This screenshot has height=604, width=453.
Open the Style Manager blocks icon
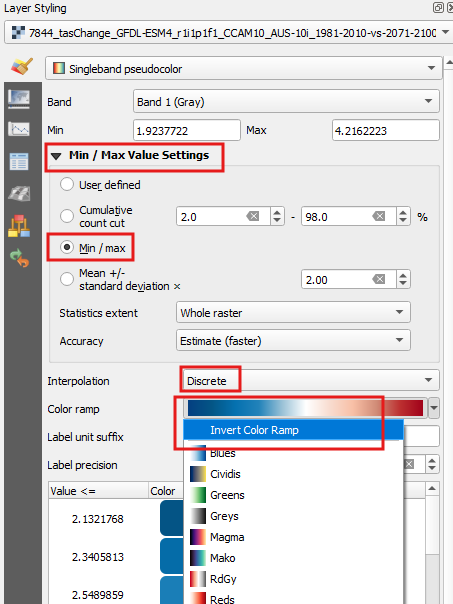coord(19,226)
